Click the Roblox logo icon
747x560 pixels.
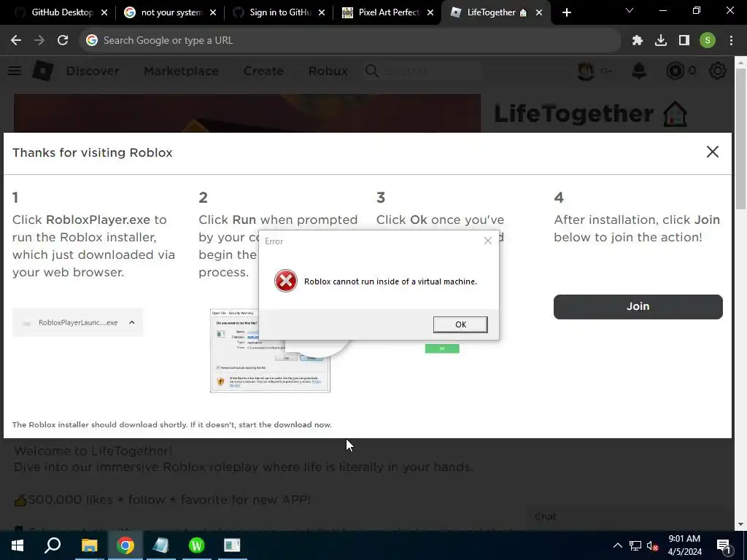click(x=43, y=71)
